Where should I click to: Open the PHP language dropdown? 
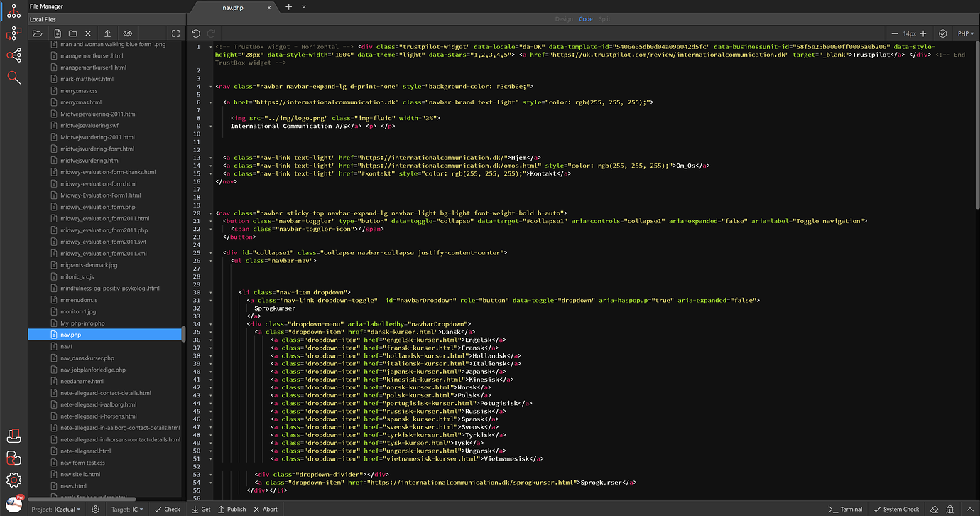pyautogui.click(x=965, y=33)
